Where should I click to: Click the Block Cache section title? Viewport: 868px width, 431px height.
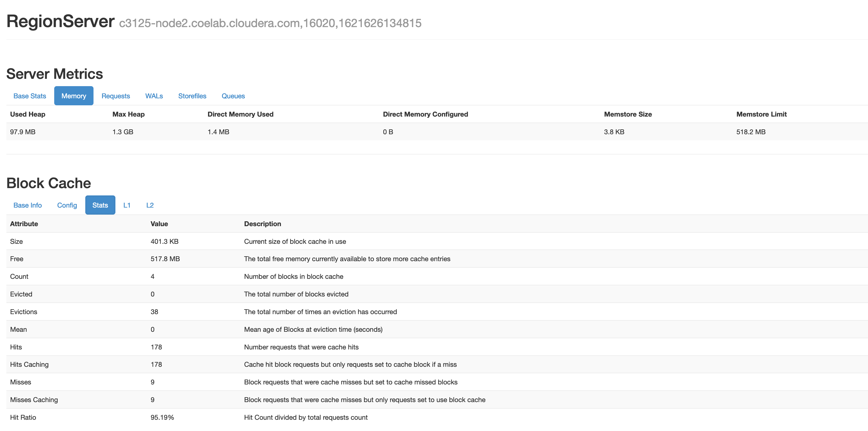click(x=48, y=183)
